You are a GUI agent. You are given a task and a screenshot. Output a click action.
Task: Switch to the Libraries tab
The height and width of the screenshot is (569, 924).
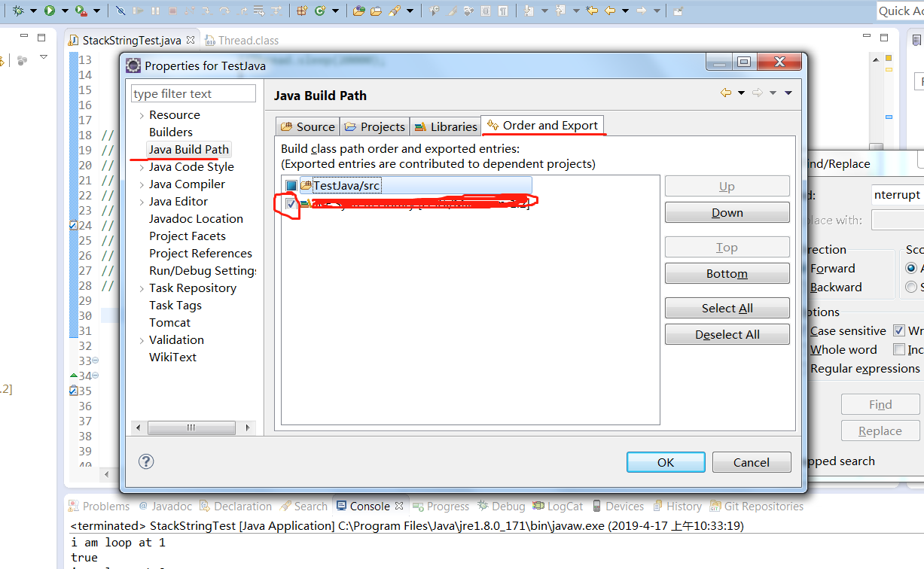point(445,126)
